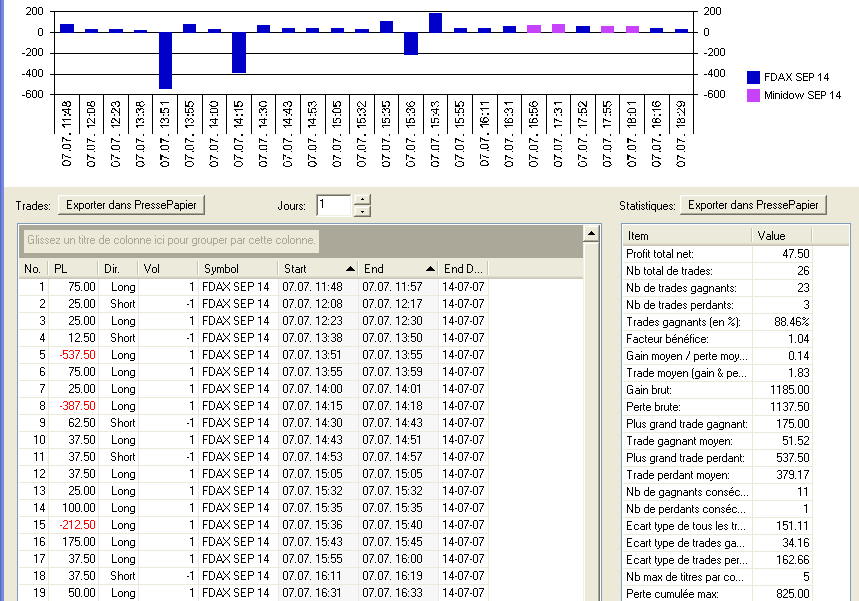Click the Vol column header
This screenshot has width=859, height=601.
[x=166, y=269]
